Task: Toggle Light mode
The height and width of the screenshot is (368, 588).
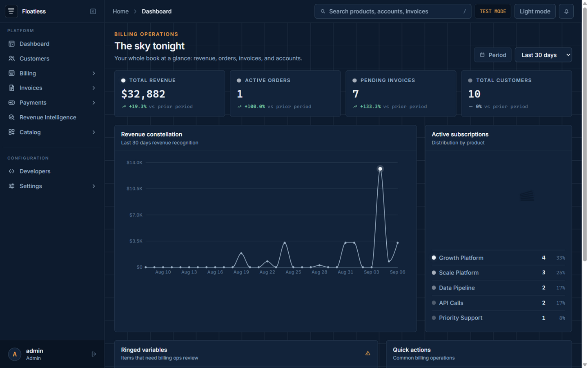Action: 535,11
